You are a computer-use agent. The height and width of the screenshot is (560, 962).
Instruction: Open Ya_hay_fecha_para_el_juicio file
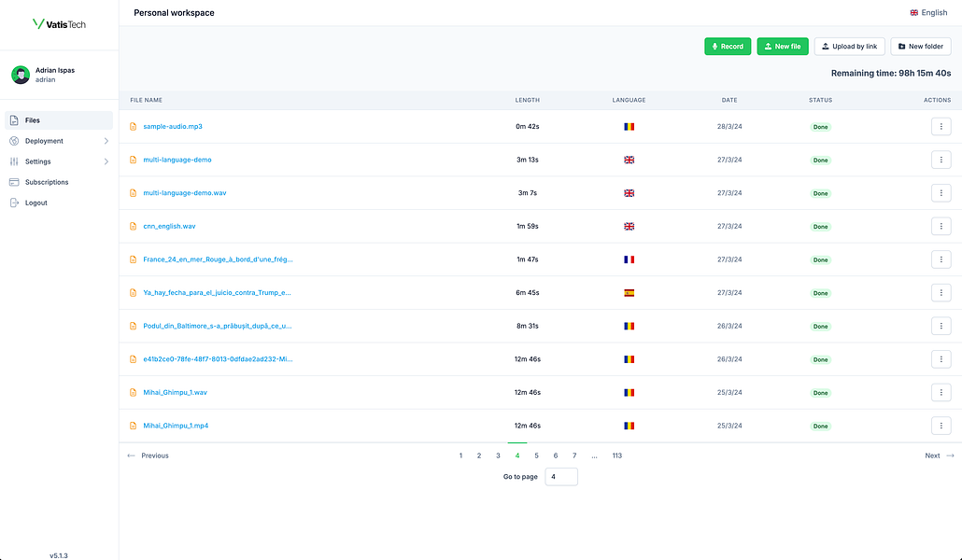[x=218, y=292]
